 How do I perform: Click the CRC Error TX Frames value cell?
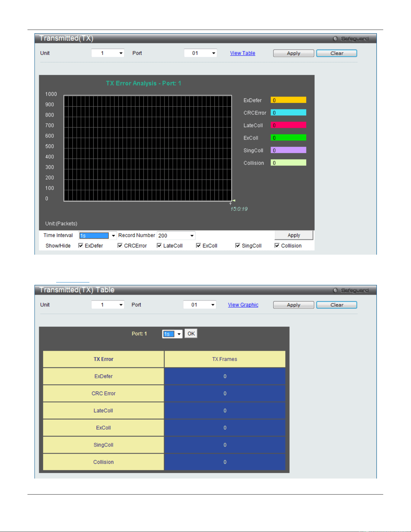(225, 393)
